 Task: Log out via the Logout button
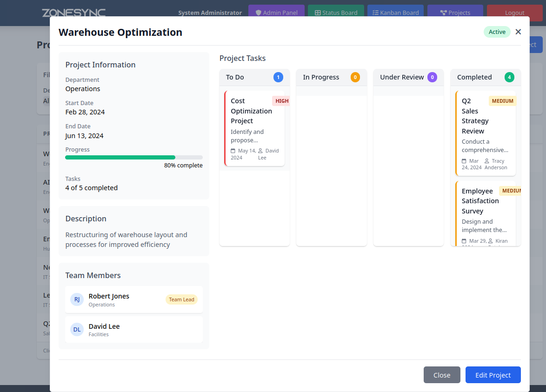[x=515, y=13]
